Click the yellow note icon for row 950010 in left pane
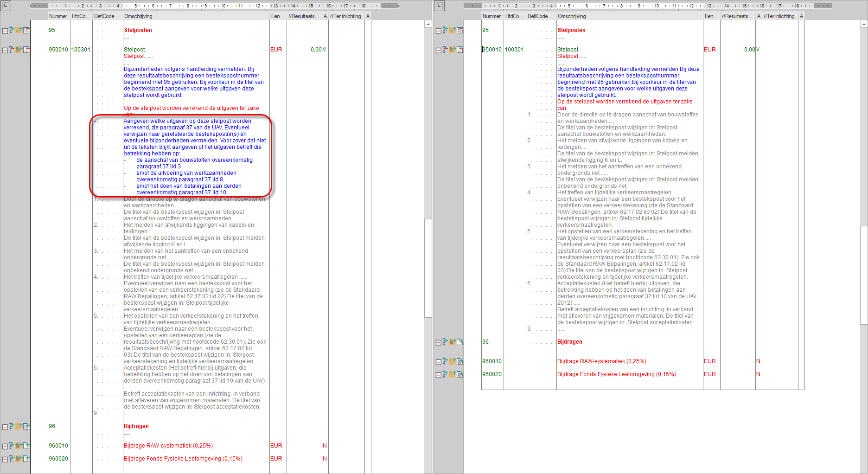This screenshot has width=868, height=474. 19,50
